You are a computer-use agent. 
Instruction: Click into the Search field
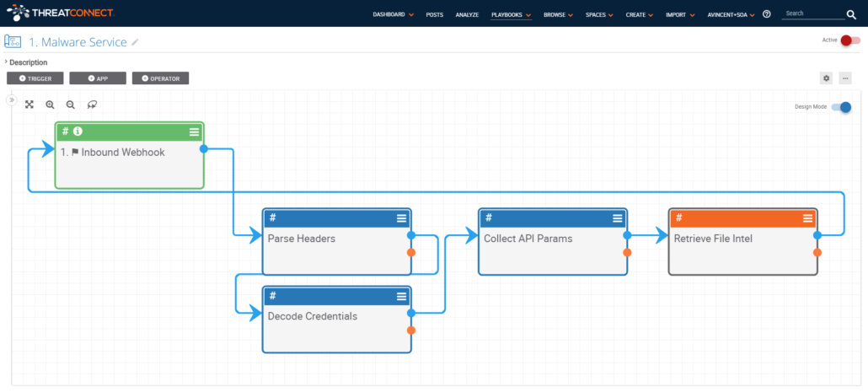pyautogui.click(x=812, y=13)
